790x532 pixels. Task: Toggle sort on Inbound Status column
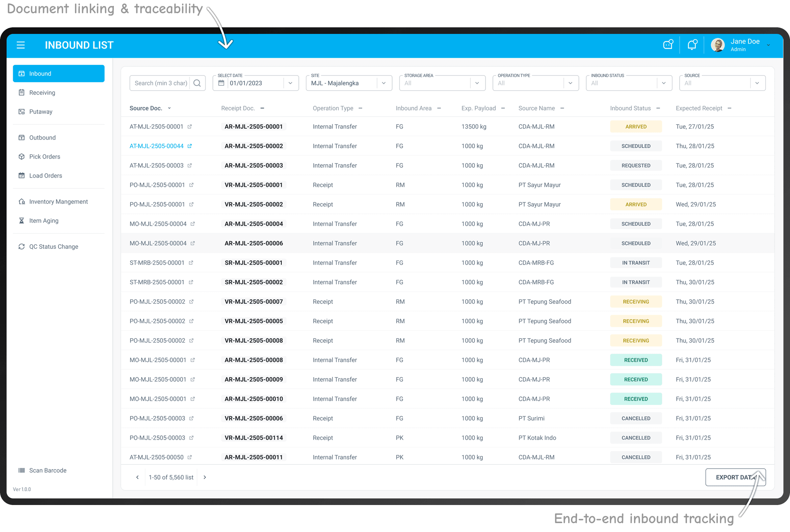658,108
